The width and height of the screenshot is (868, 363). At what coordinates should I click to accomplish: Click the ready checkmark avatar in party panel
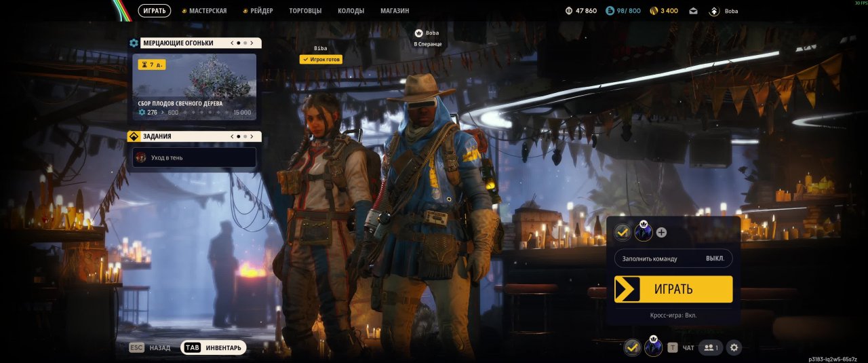pyautogui.click(x=623, y=232)
